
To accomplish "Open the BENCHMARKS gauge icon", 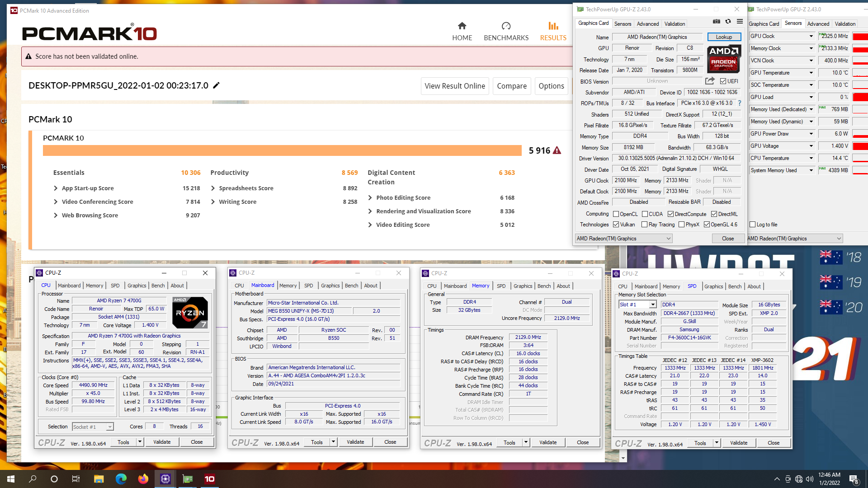I will click(506, 26).
